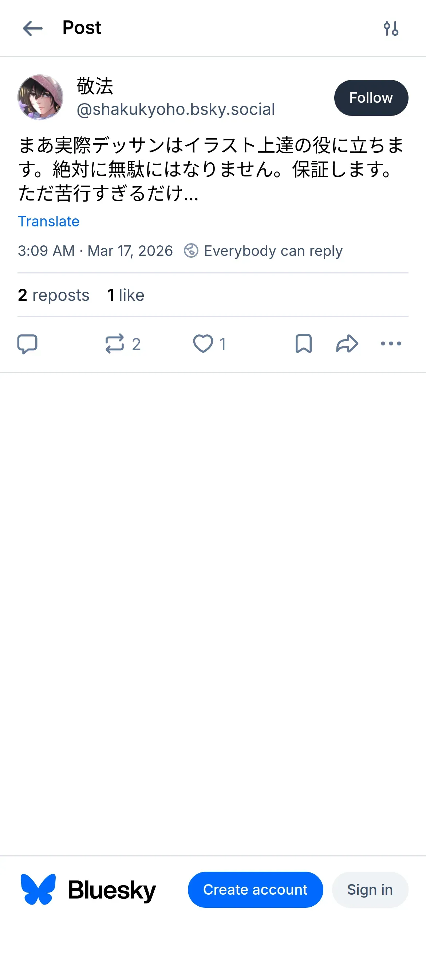The image size is (426, 980).
Task: Open thread view settings icon
Action: [x=391, y=28]
